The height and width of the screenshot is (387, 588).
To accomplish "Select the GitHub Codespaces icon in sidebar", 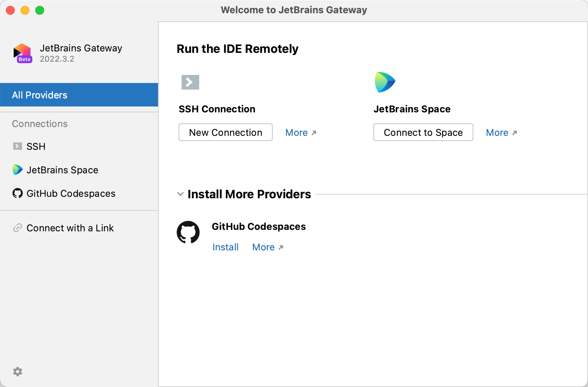I will pyautogui.click(x=17, y=193).
